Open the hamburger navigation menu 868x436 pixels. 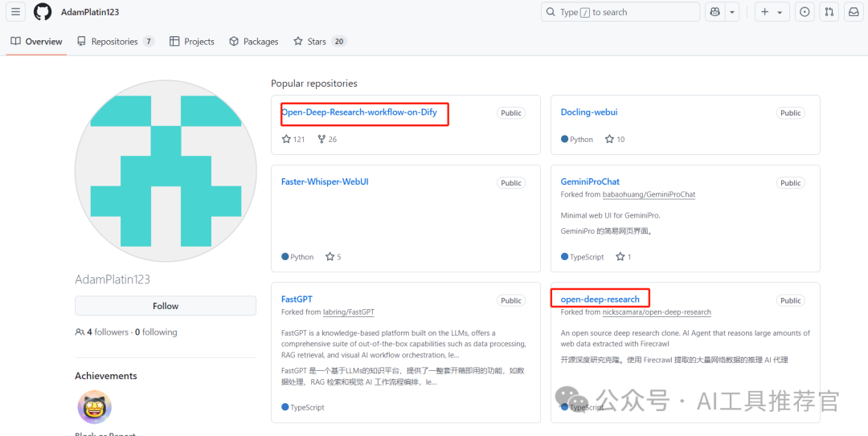tap(15, 11)
